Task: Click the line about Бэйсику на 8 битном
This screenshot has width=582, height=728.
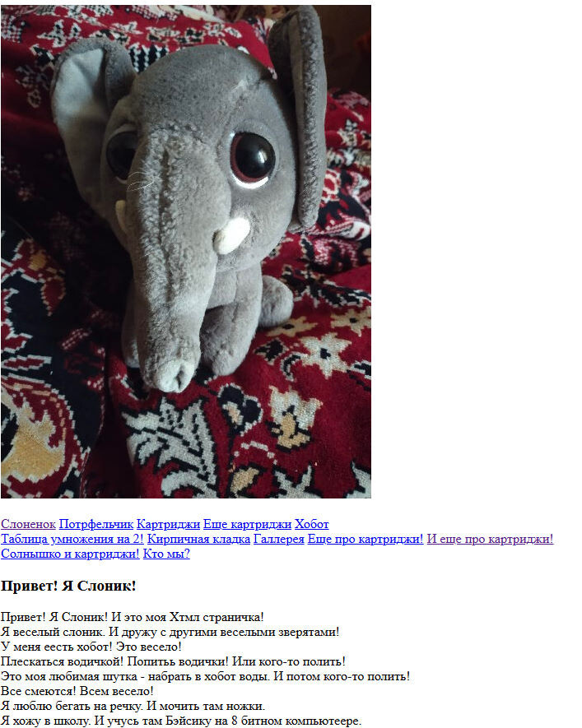Action: pyautogui.click(x=181, y=721)
